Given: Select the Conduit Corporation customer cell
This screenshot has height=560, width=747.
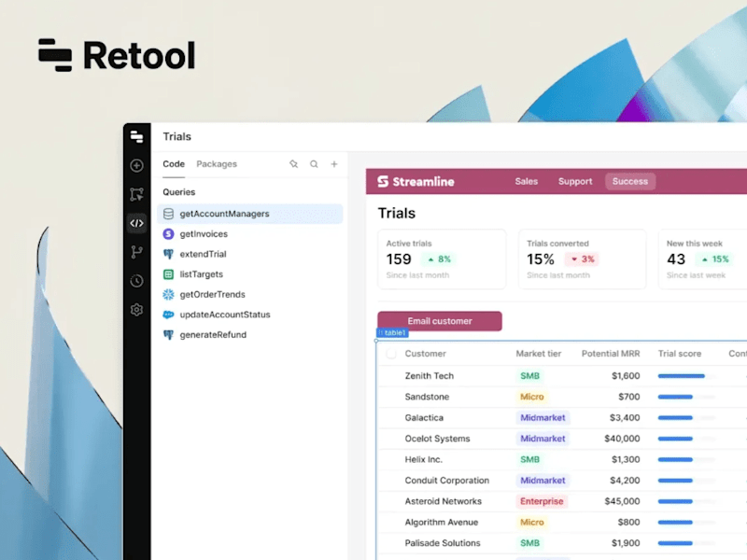Looking at the screenshot, I should coord(446,481).
